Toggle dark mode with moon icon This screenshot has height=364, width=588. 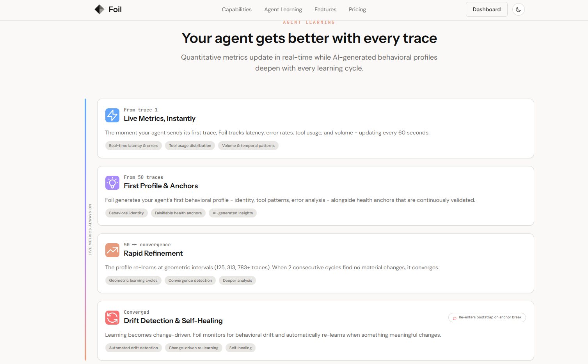coord(518,9)
